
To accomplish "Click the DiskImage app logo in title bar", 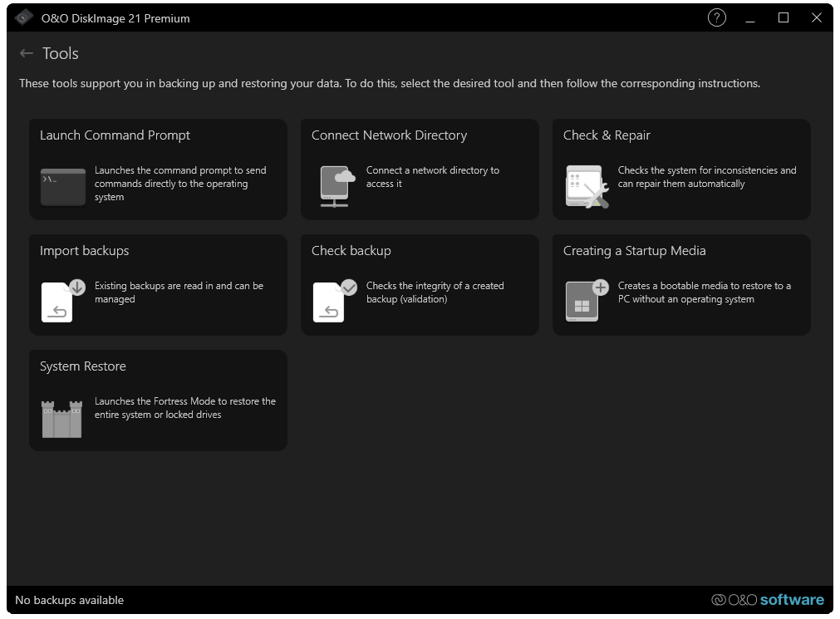I will (23, 17).
